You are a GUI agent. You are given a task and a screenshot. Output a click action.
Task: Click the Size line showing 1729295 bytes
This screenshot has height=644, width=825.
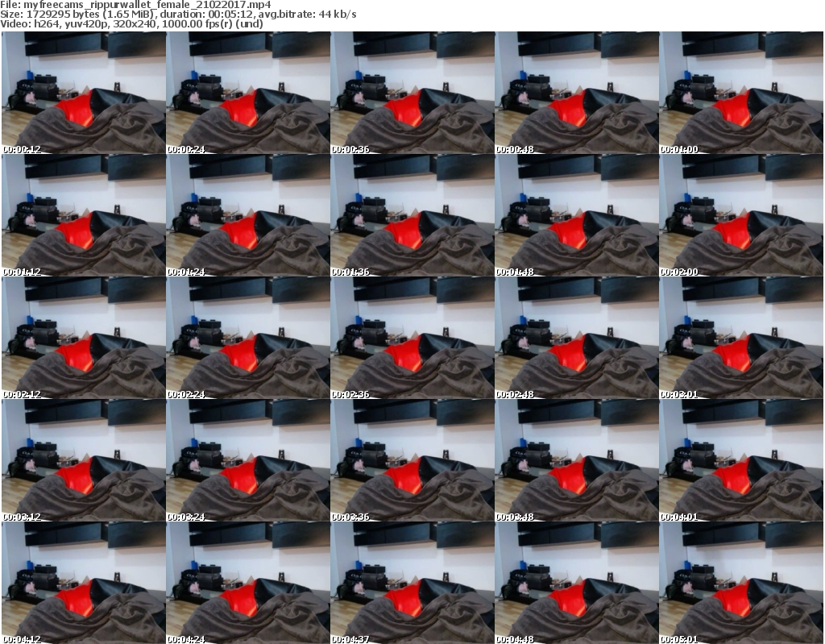point(178,15)
